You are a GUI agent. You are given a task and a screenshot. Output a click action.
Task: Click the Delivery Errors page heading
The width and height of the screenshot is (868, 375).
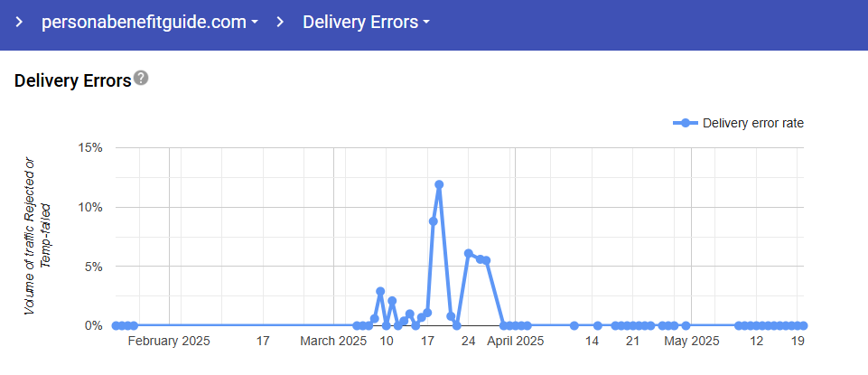pyautogui.click(x=73, y=81)
